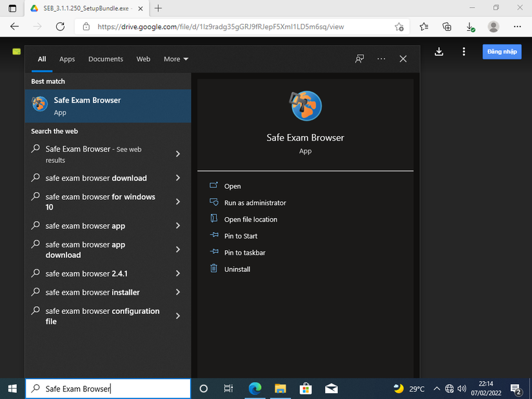Open Safe Exam Browser best match result

[108, 106]
